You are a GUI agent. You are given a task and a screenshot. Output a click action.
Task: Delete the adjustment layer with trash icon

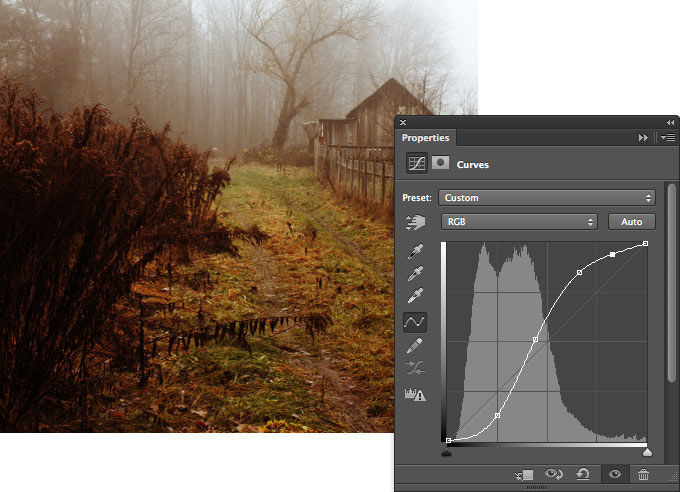tap(643, 474)
